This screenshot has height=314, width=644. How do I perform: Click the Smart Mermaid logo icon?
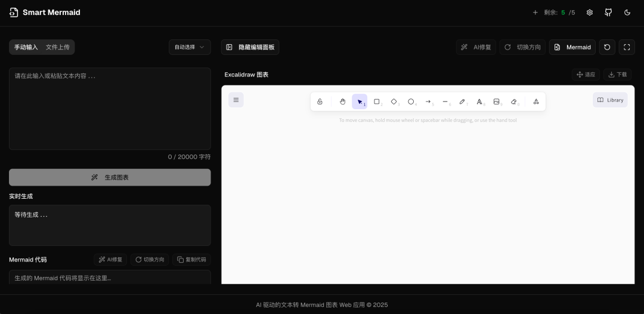[x=14, y=13]
